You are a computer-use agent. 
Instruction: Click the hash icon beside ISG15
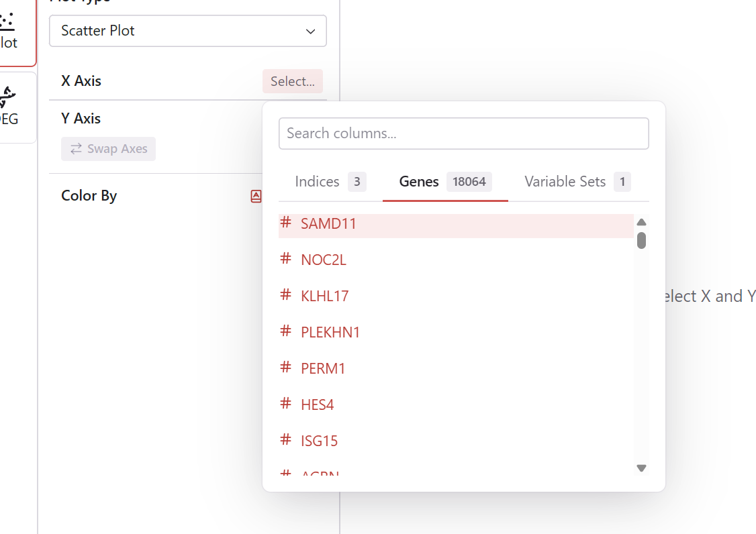pyautogui.click(x=286, y=440)
